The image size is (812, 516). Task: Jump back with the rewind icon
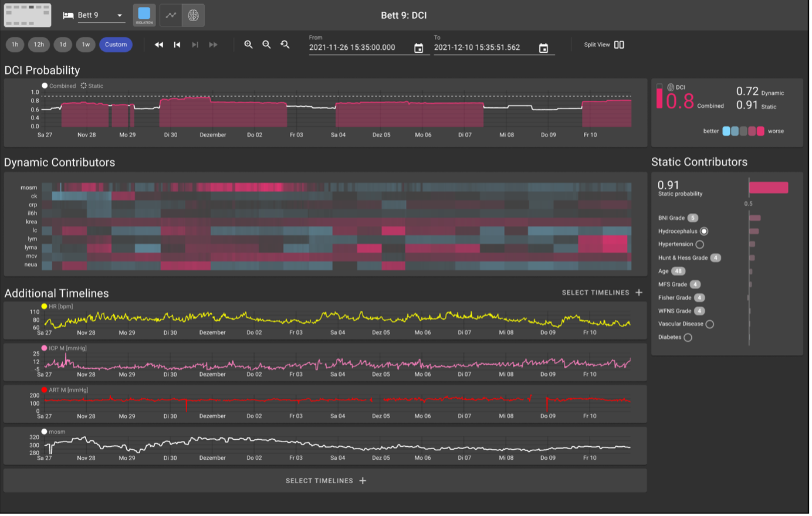pos(159,45)
